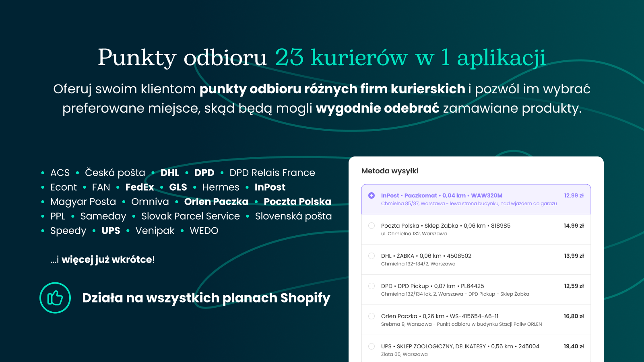644x362 pixels.
Task: Click bold 'Poczta Polska' in the courier list
Action: 297,202
